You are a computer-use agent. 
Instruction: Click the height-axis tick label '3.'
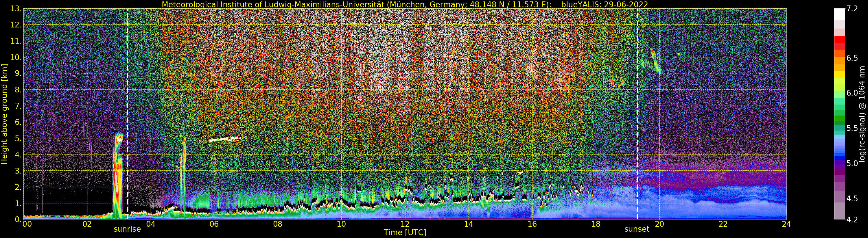[x=18, y=171]
